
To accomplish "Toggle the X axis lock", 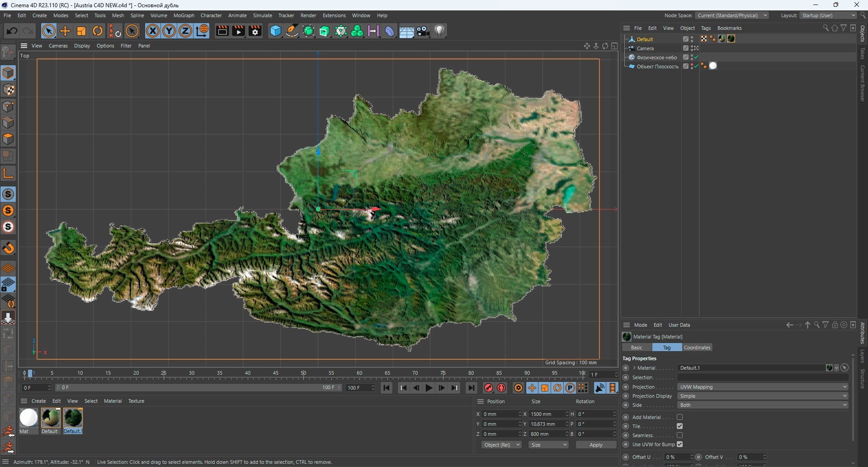I will click(x=153, y=31).
